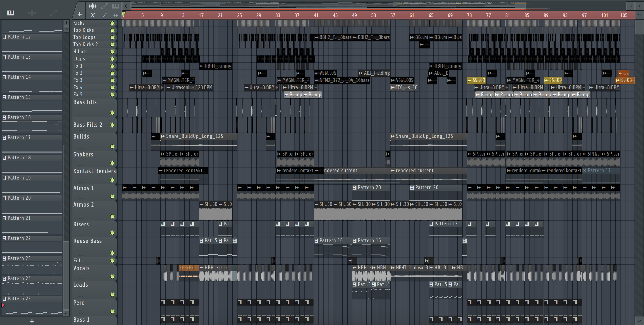Open NFM2_172 16bars clip menu

pos(316,80)
